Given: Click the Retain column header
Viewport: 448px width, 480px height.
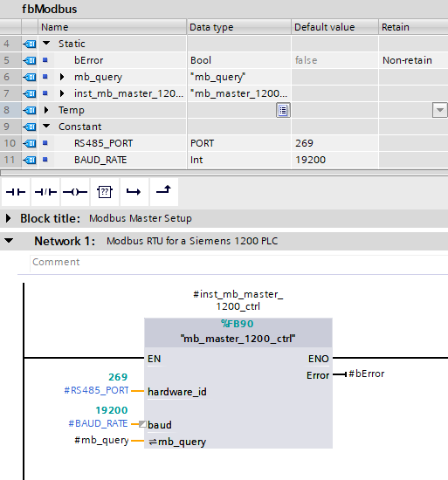Looking at the screenshot, I should tap(413, 27).
